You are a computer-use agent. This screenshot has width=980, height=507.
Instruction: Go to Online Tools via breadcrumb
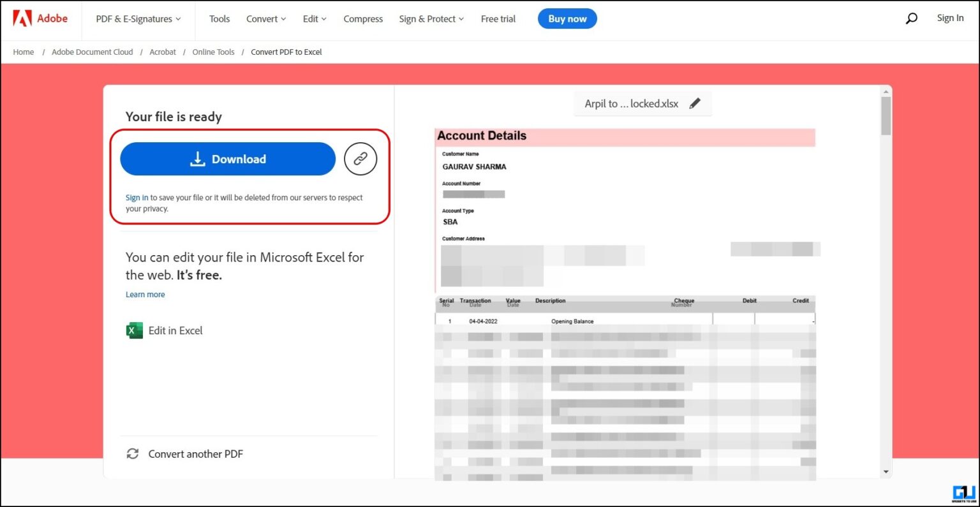[213, 52]
